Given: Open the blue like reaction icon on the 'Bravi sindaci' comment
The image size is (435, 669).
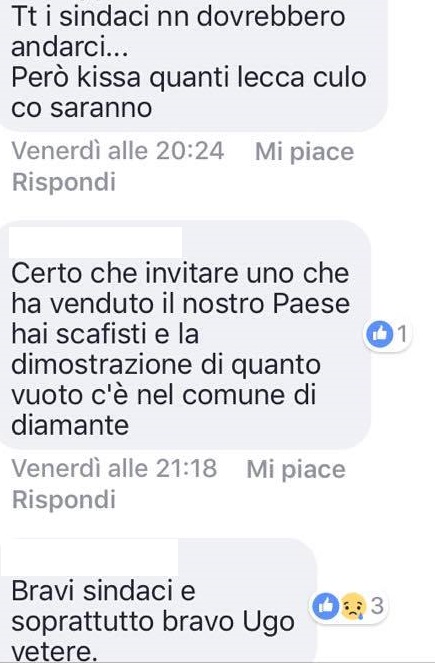Looking at the screenshot, I should coord(325,605).
